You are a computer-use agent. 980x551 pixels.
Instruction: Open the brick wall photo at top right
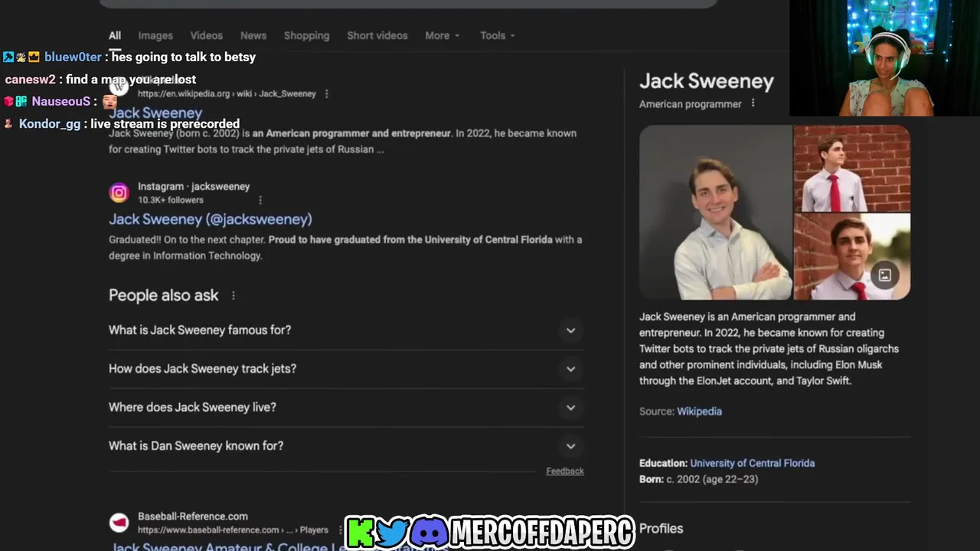pos(852,168)
